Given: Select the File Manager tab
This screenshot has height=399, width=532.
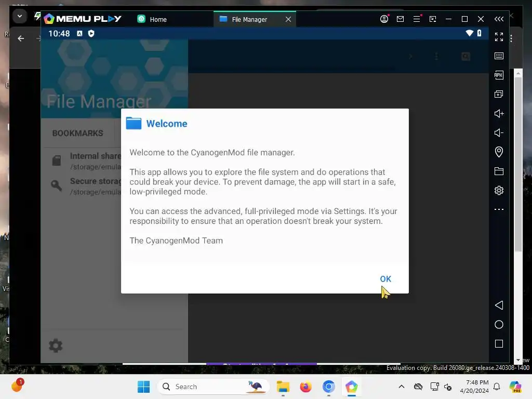Looking at the screenshot, I should click(249, 19).
